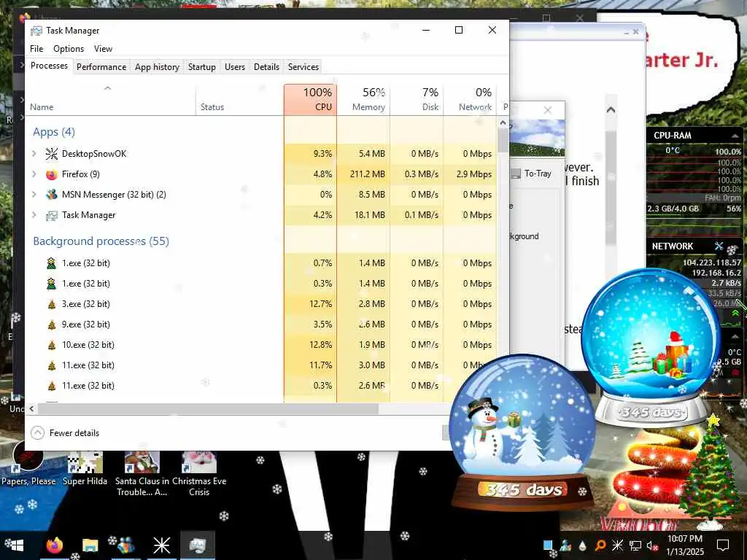747x560 pixels.
Task: Click the NETWORK gadget settings icon
Action: click(719, 246)
